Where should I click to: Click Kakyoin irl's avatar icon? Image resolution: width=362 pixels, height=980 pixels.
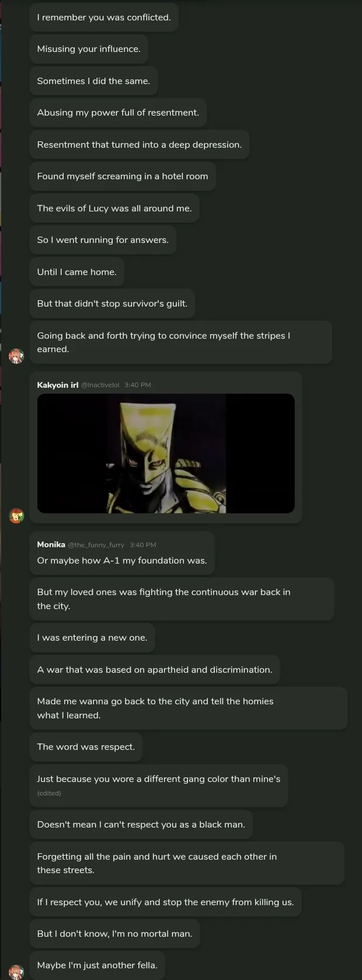click(x=16, y=516)
